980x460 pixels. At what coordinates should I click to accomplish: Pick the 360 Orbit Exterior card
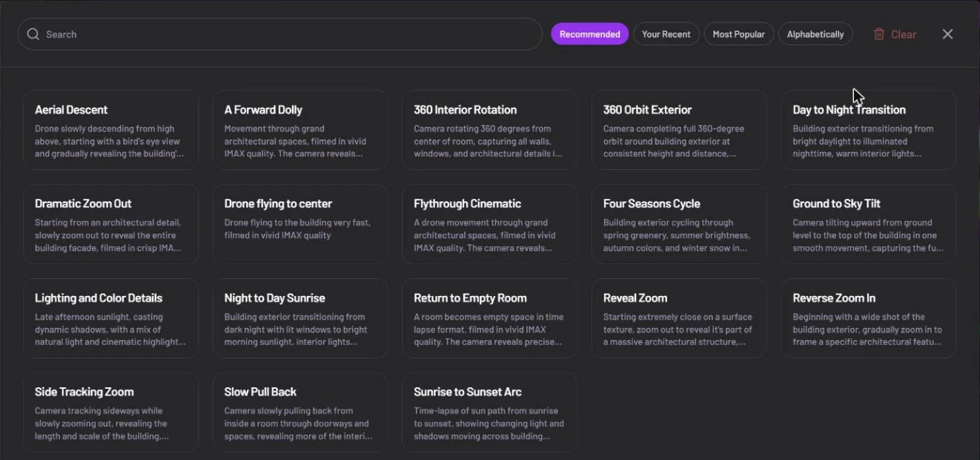679,130
